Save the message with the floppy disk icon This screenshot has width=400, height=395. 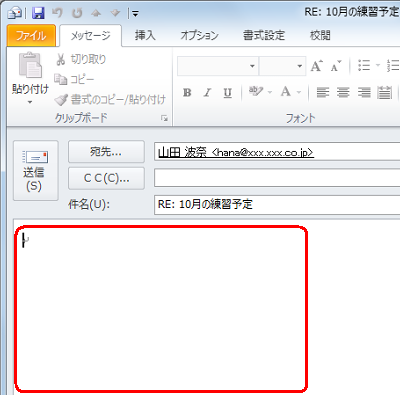tap(38, 13)
